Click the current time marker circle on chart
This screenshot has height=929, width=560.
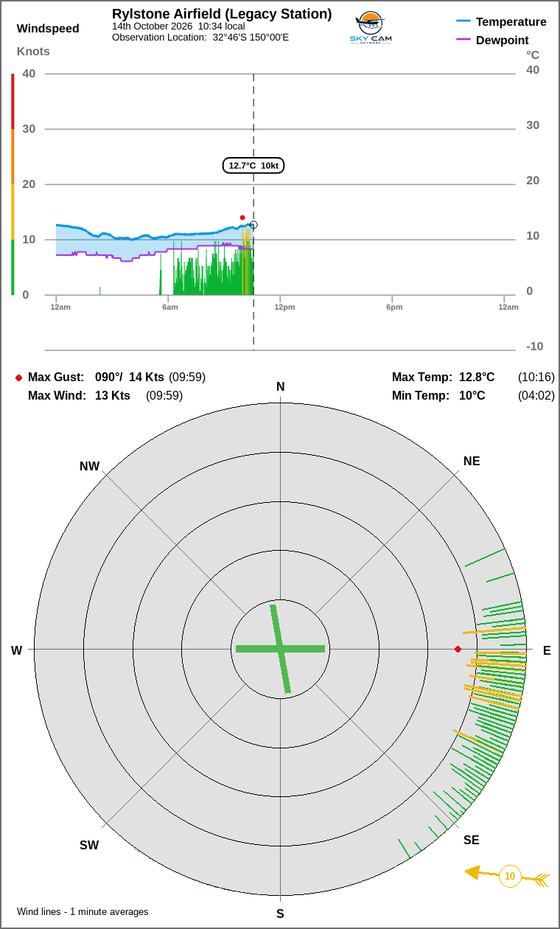253,225
